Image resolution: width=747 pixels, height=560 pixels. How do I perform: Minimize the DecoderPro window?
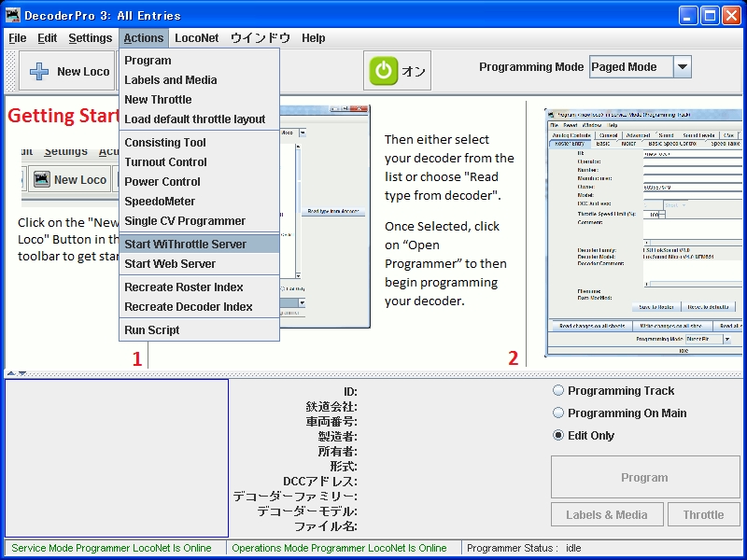[x=687, y=16]
